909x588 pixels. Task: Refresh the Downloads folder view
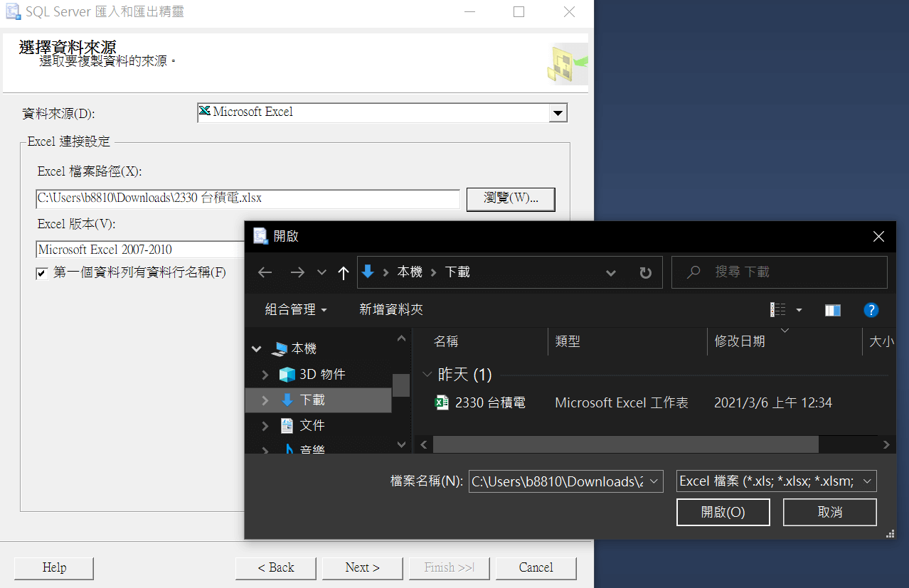(x=646, y=272)
